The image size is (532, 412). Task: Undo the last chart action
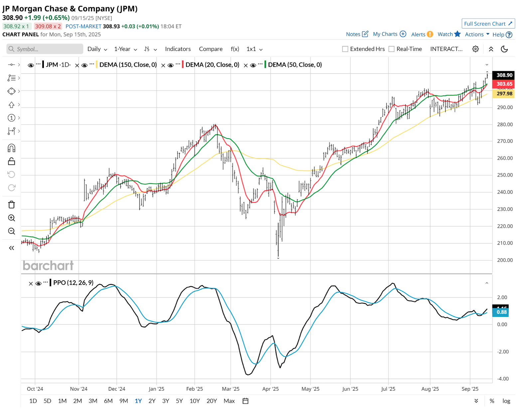coord(11,175)
